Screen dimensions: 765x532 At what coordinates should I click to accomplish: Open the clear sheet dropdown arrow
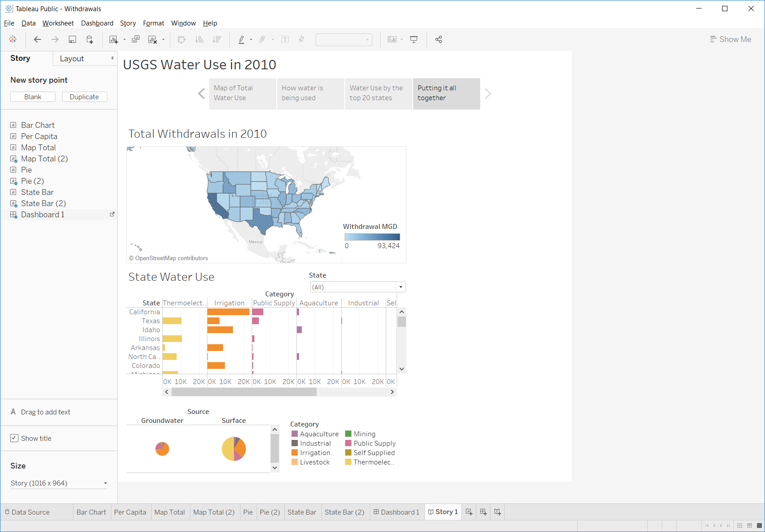(163, 39)
